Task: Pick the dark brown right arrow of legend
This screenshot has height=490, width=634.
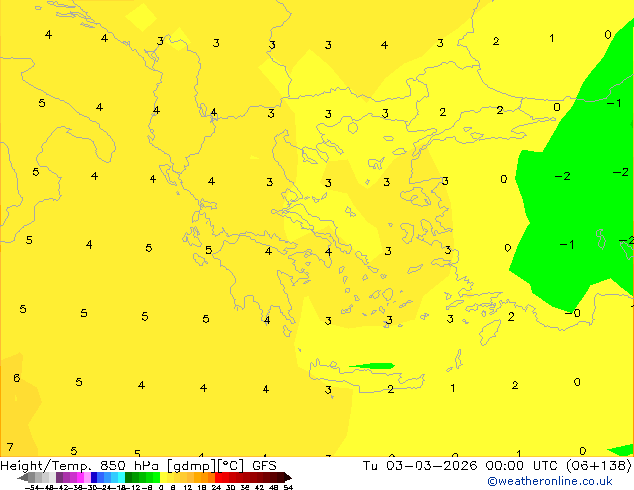Action: 288,477
